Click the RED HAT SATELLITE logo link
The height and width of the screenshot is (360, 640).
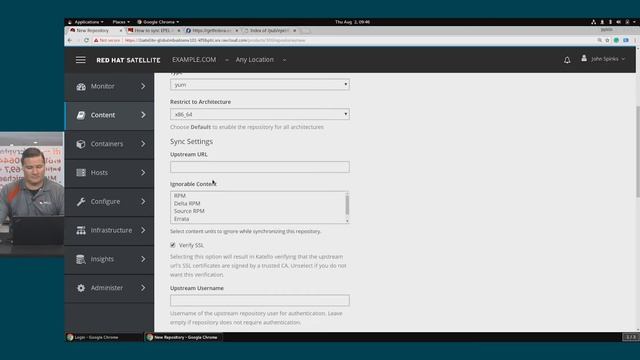pyautogui.click(x=128, y=60)
